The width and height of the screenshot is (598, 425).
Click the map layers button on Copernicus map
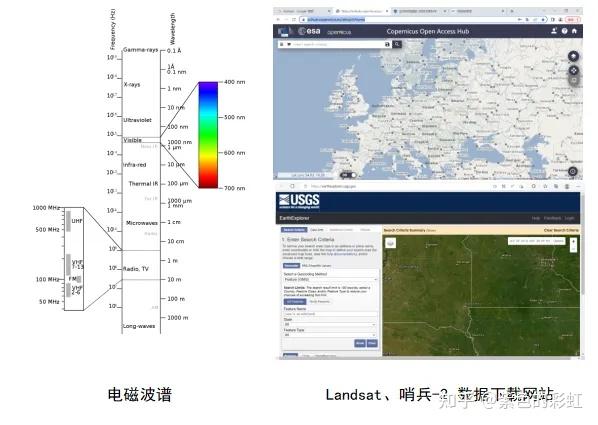click(573, 56)
